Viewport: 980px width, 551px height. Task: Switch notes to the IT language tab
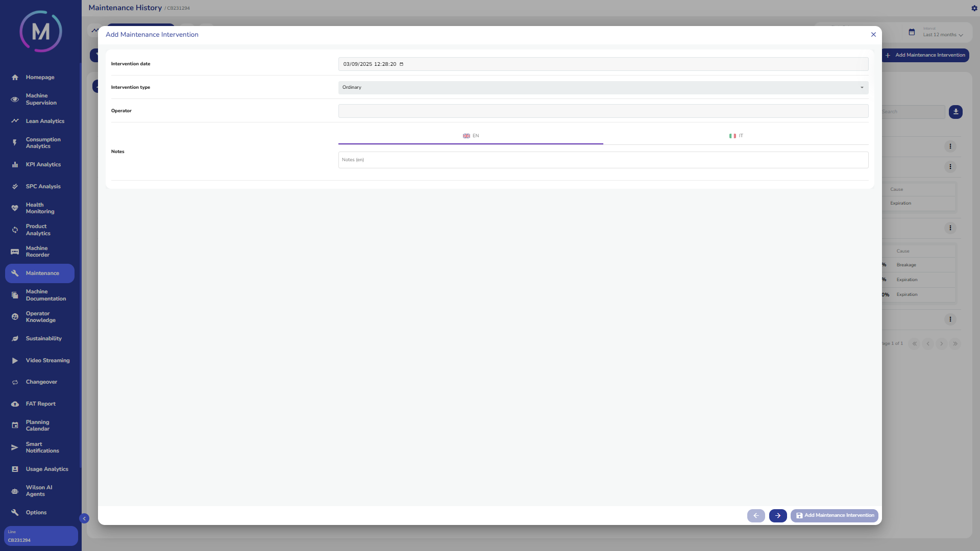pos(736,136)
